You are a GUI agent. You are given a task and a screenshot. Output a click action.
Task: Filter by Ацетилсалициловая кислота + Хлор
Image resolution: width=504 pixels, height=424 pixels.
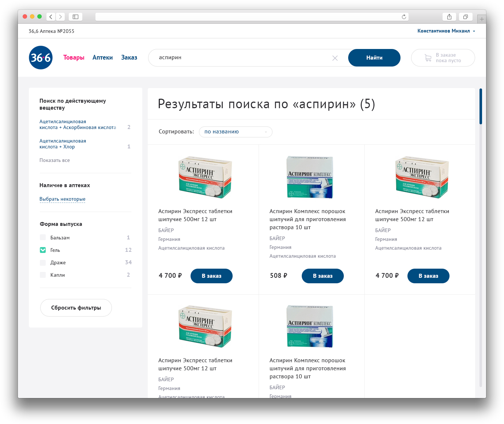(63, 144)
